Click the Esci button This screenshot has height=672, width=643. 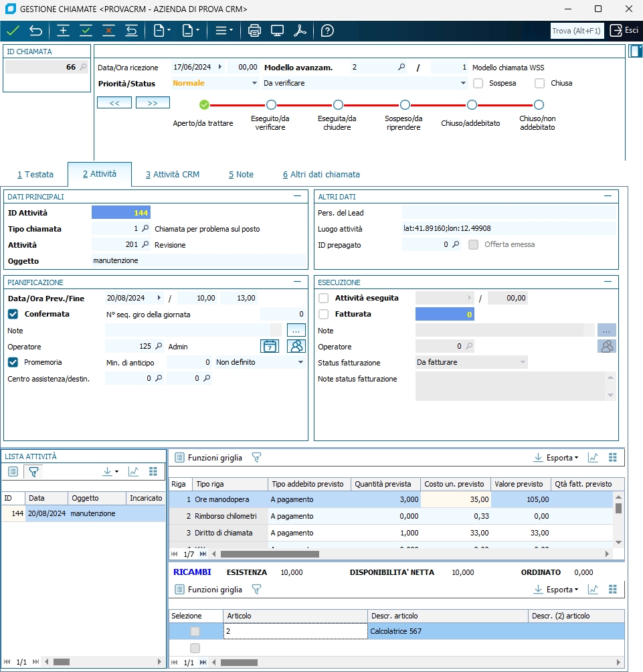[x=624, y=31]
